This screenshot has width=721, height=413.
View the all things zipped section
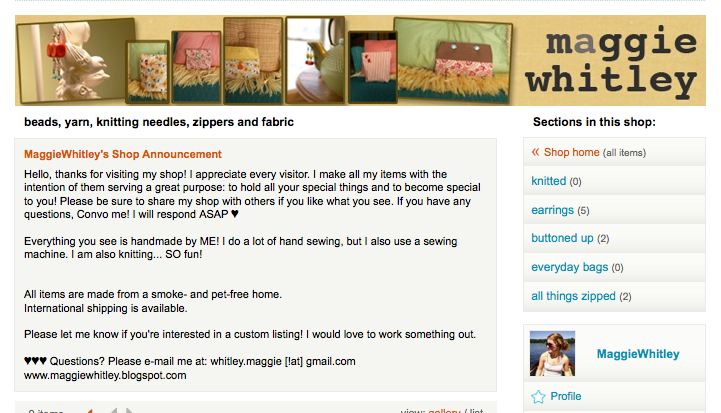click(573, 296)
